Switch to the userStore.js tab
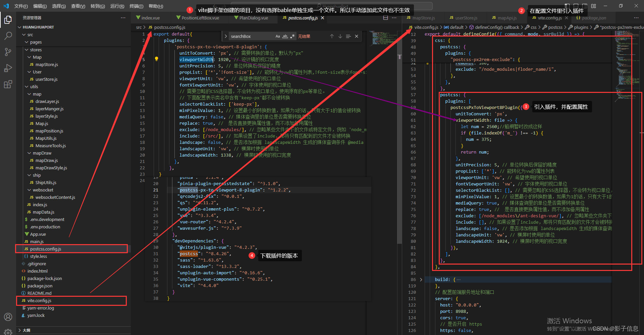This screenshot has width=644, height=335. pos(466,18)
